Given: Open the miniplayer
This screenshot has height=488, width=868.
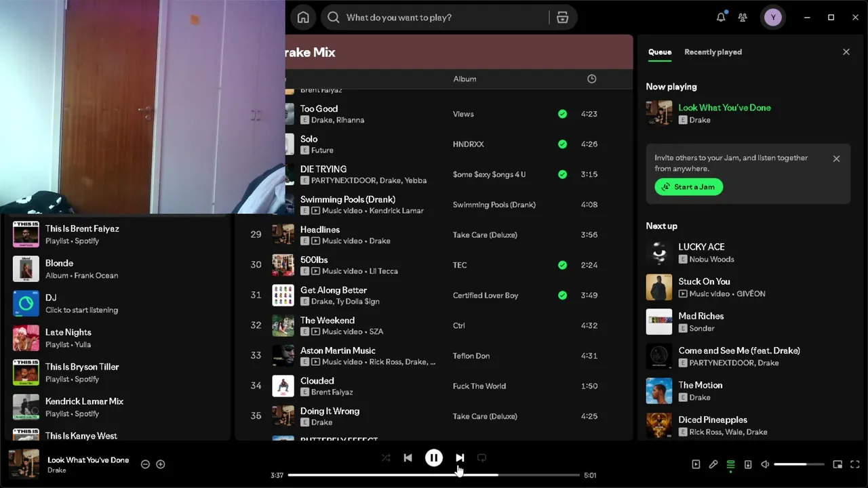Looking at the screenshot, I should [837, 464].
